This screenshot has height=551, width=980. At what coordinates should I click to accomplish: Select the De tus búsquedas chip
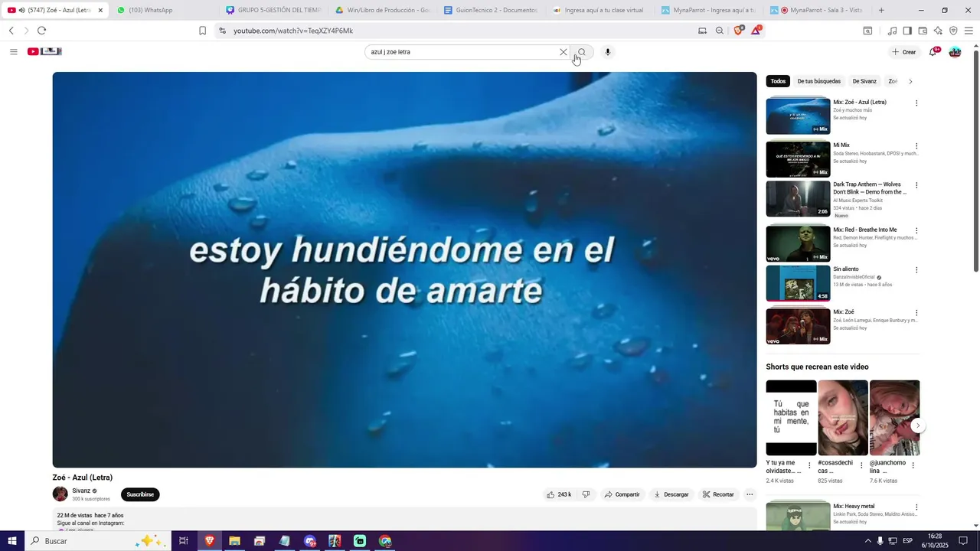[818, 81]
